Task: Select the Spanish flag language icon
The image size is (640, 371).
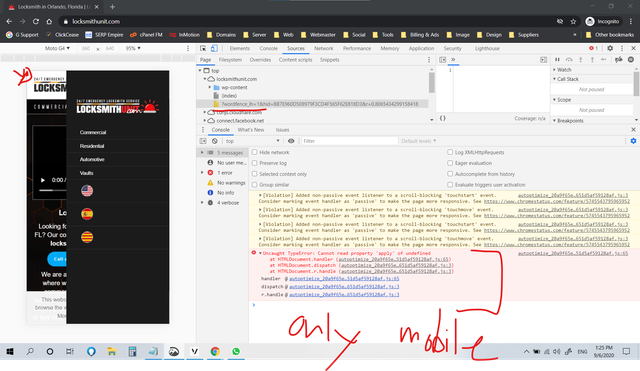Action: (87, 214)
